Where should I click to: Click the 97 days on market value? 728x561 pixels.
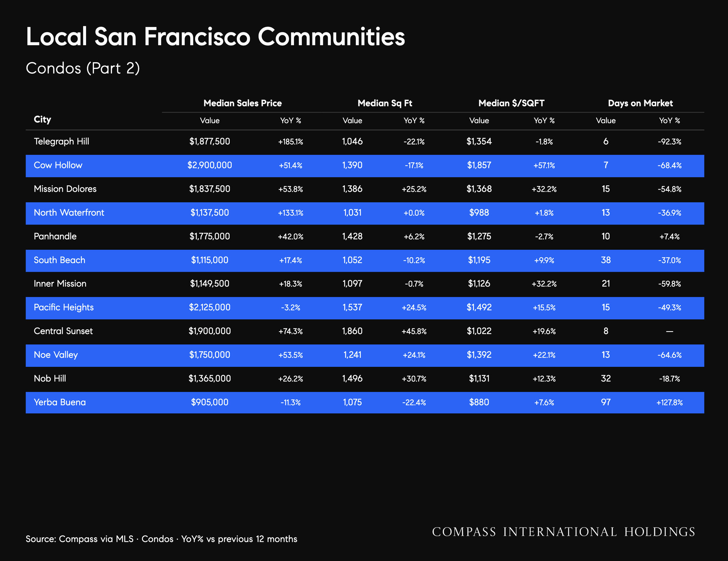pyautogui.click(x=606, y=402)
